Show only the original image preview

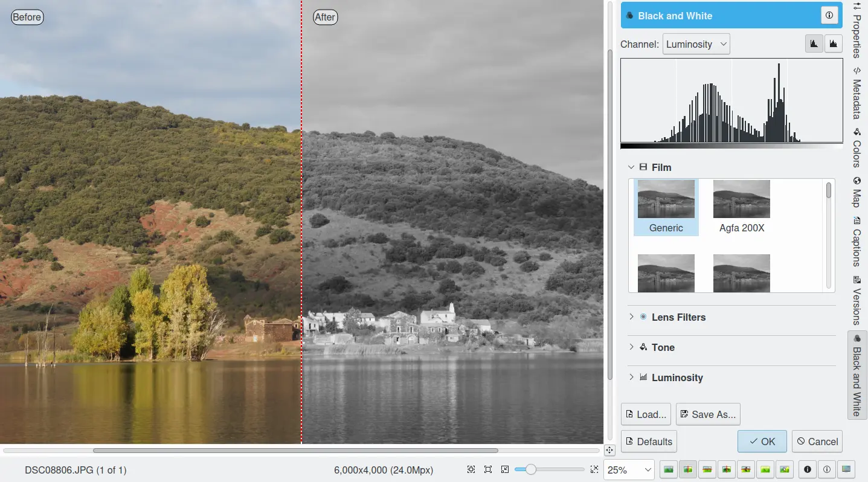coord(668,469)
